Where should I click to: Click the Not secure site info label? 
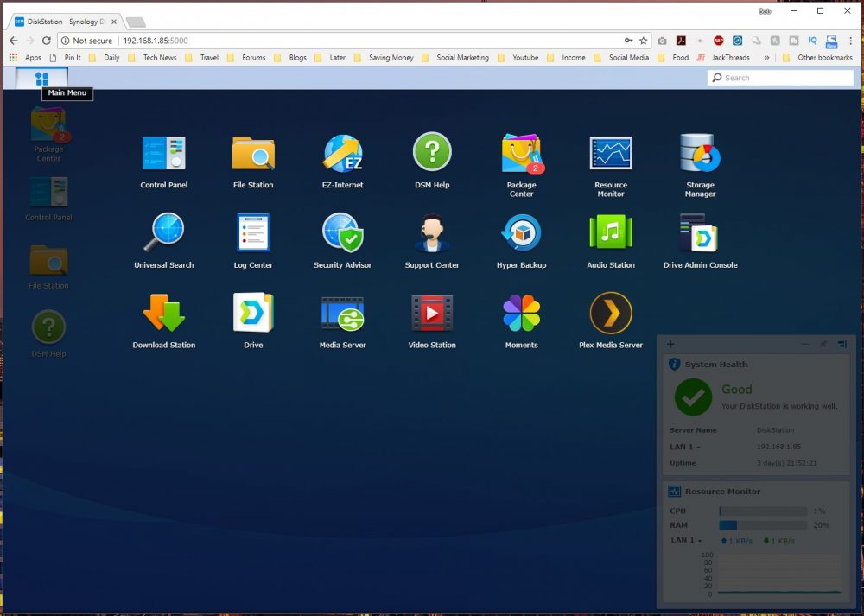point(86,41)
